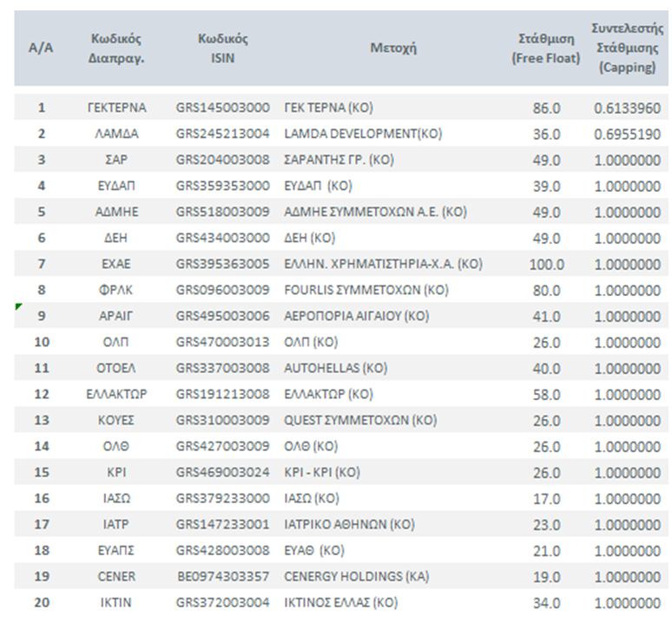Select free float value 21.0
The image size is (672, 636).
click(546, 551)
